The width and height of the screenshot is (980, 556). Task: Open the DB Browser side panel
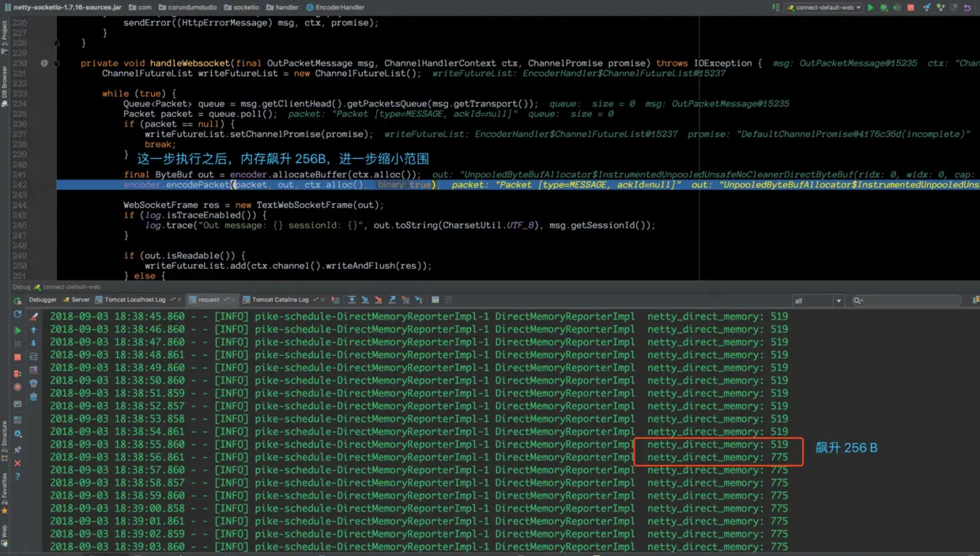[x=5, y=85]
